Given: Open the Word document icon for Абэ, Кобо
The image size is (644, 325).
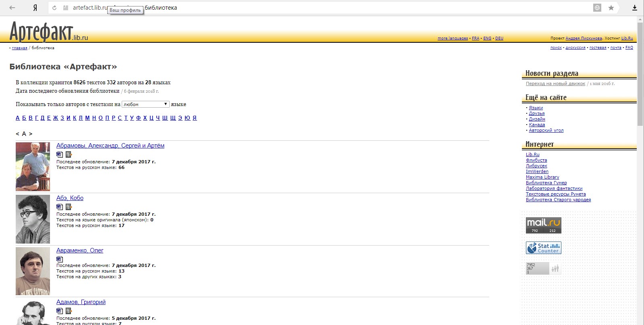Looking at the screenshot, I should coord(60,207).
